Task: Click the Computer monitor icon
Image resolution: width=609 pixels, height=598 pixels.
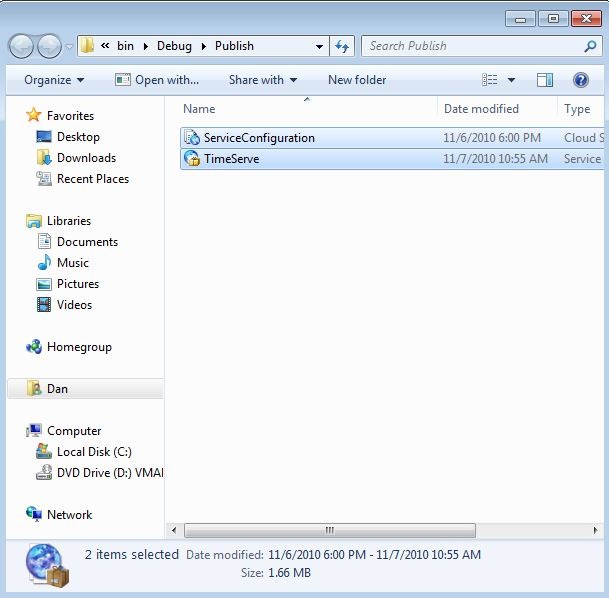Action: (34, 430)
